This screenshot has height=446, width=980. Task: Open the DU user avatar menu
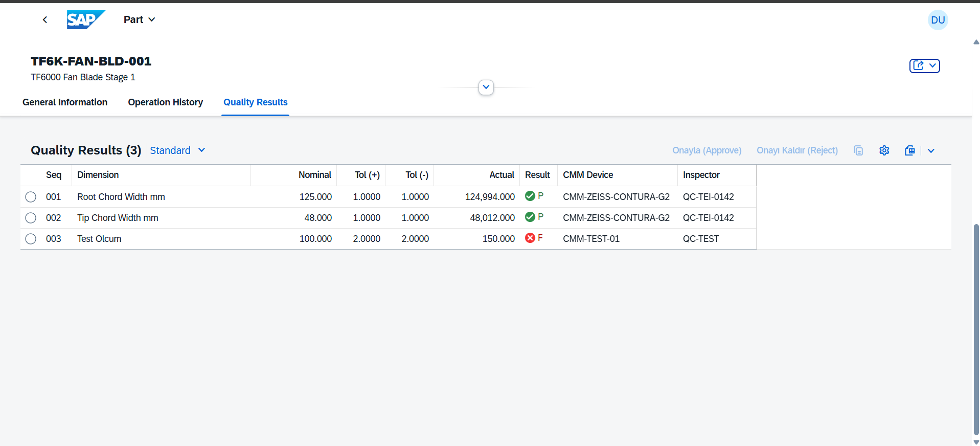[938, 20]
